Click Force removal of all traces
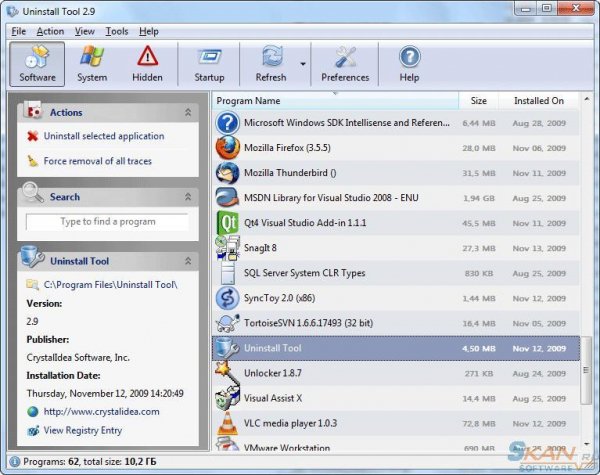Image resolution: width=600 pixels, height=475 pixels. [x=98, y=161]
